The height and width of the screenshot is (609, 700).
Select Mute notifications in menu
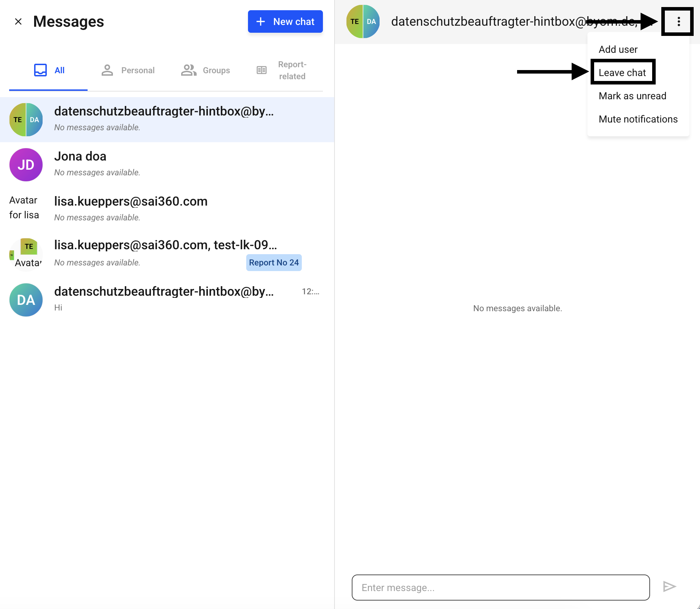[x=638, y=119]
